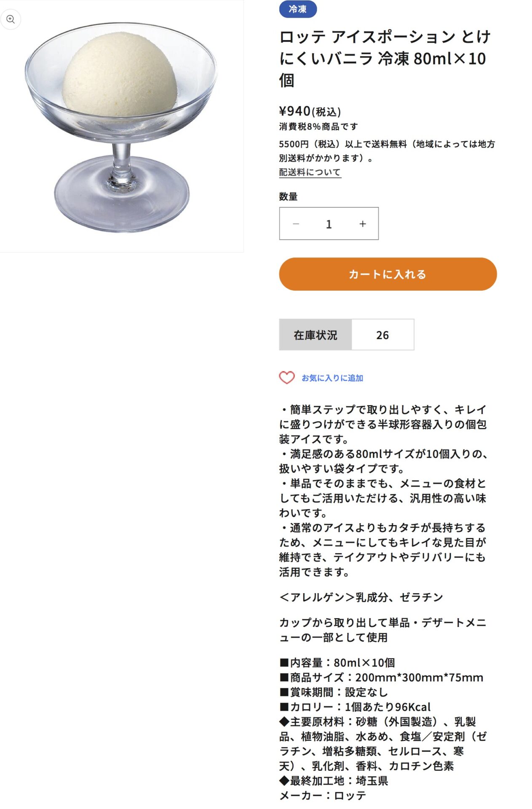
Task: Decrease quantity with the minus icon
Action: tap(296, 224)
